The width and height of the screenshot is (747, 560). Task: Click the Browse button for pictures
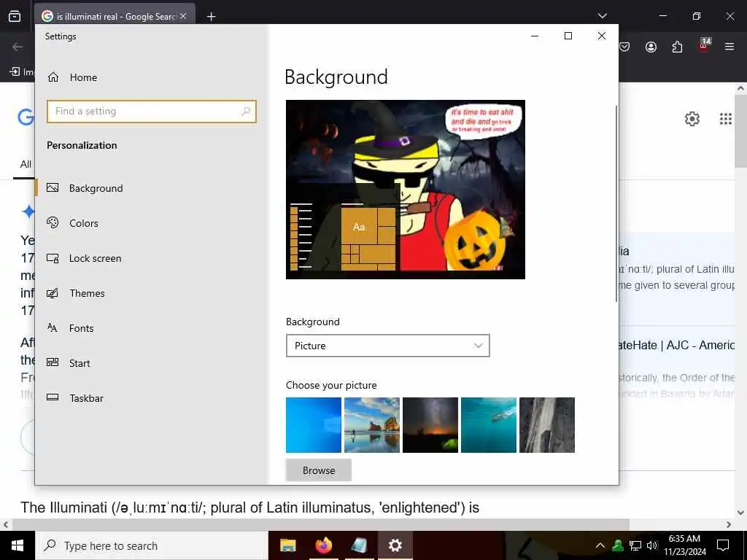click(319, 470)
